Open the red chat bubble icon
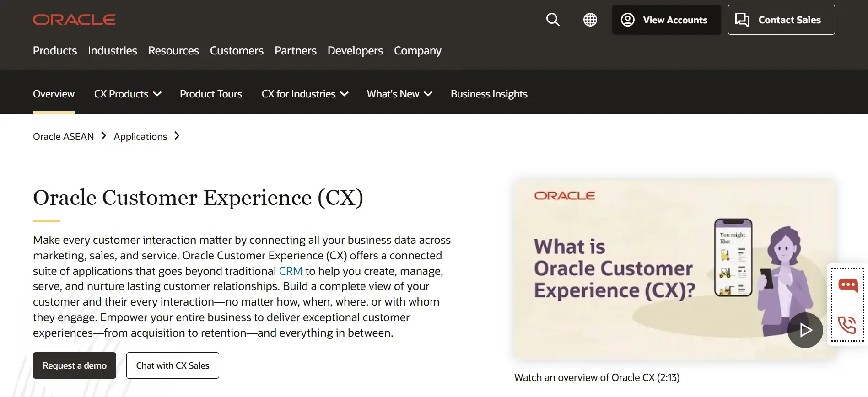This screenshot has width=868, height=397. (x=847, y=286)
